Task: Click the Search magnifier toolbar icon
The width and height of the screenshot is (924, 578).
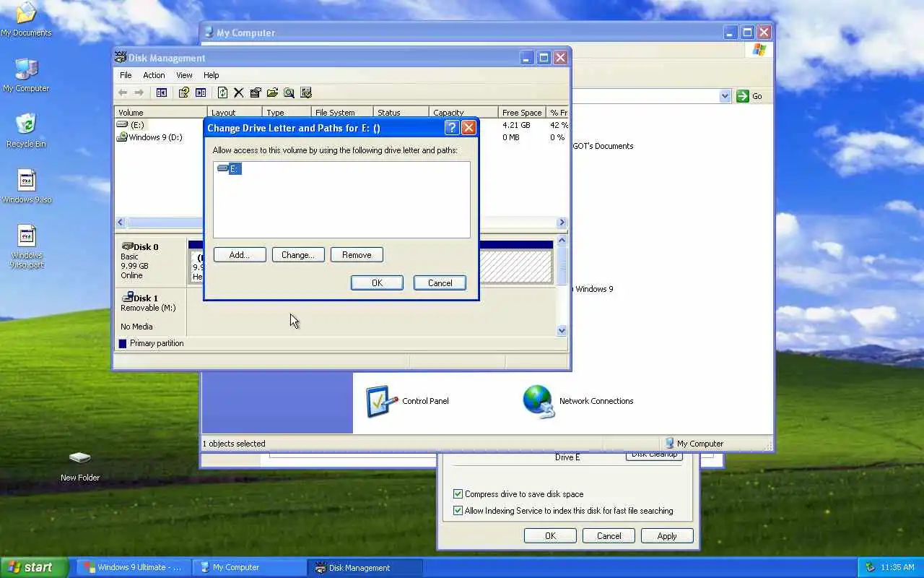Action: click(x=289, y=92)
